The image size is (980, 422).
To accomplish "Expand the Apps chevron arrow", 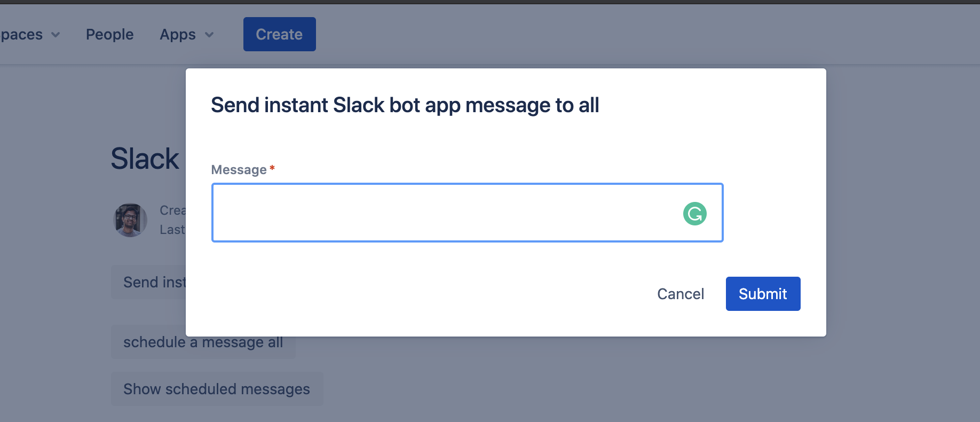I will point(209,35).
